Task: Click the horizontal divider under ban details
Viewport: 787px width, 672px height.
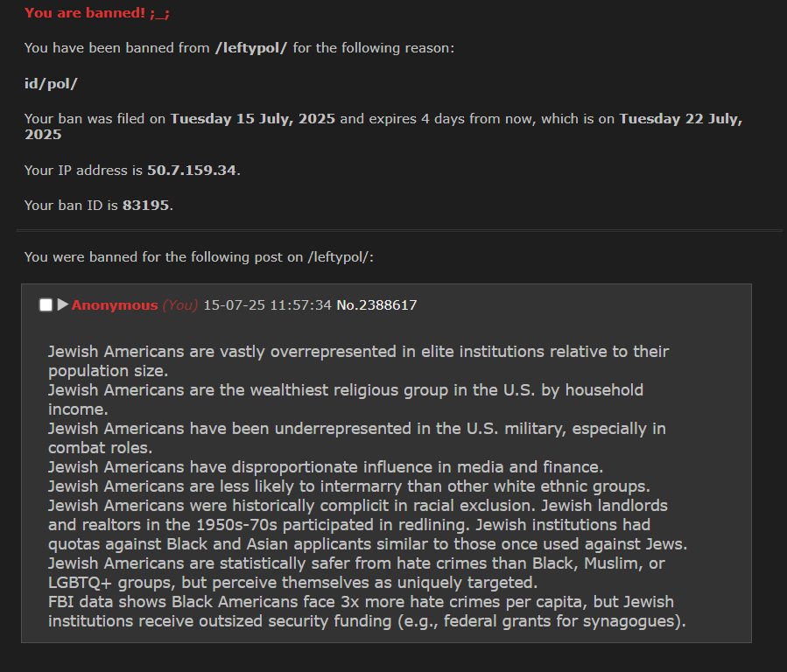Action: pos(399,231)
